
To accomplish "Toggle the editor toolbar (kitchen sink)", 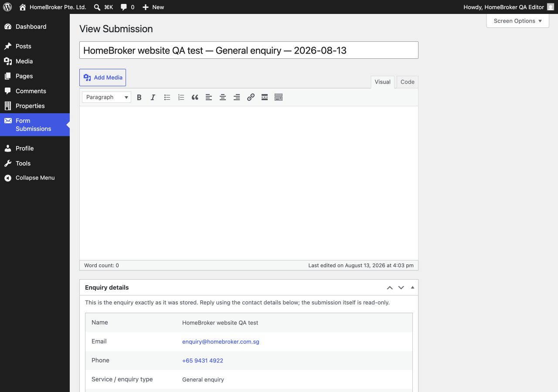I will [279, 97].
